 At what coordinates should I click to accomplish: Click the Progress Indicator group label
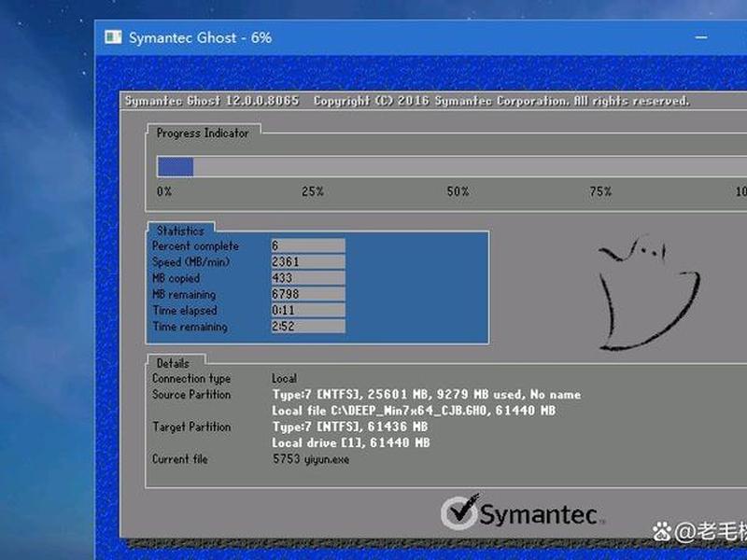pyautogui.click(x=203, y=133)
